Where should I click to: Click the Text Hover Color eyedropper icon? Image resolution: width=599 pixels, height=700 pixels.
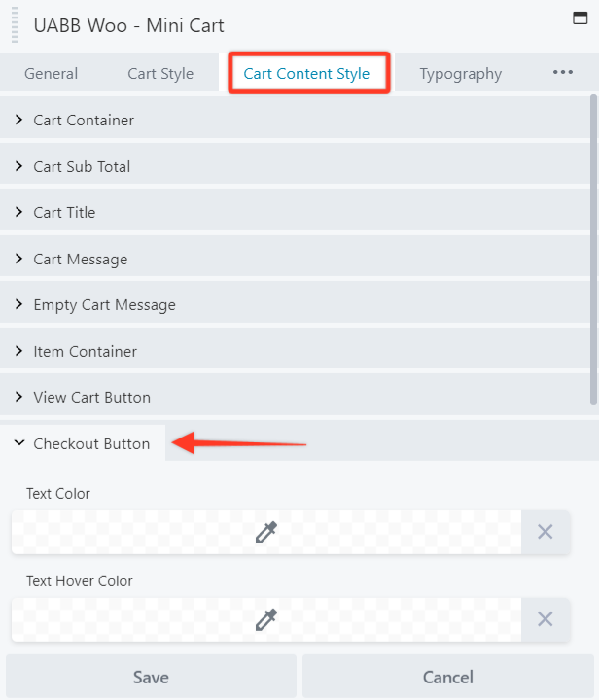click(266, 619)
